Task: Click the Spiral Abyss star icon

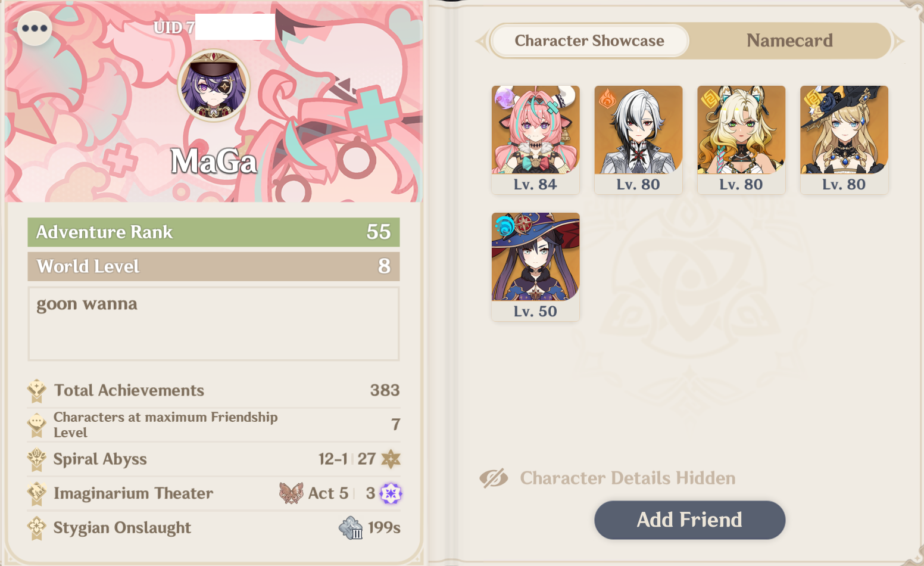Action: click(391, 459)
